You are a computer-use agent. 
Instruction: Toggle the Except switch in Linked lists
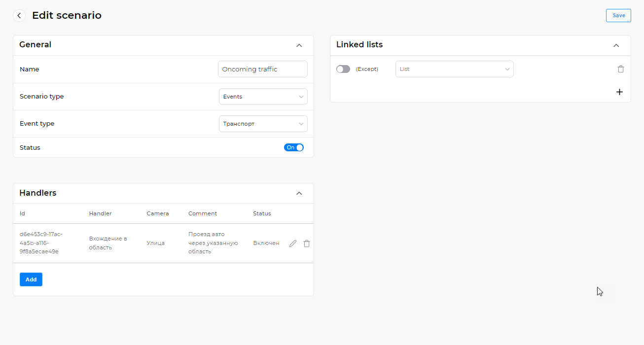click(x=343, y=69)
